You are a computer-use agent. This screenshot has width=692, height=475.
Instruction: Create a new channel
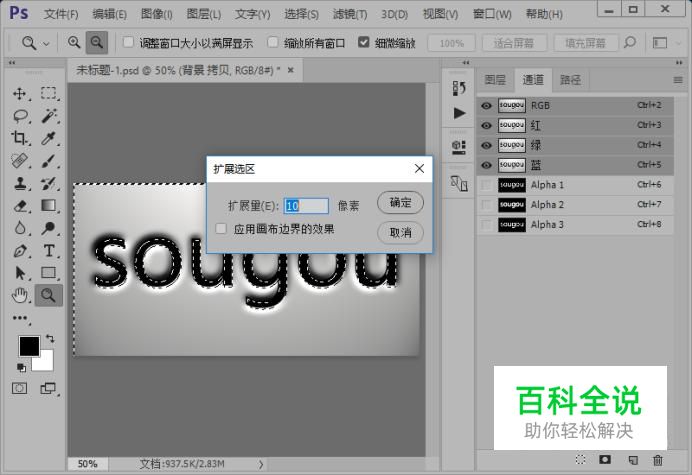[633, 460]
